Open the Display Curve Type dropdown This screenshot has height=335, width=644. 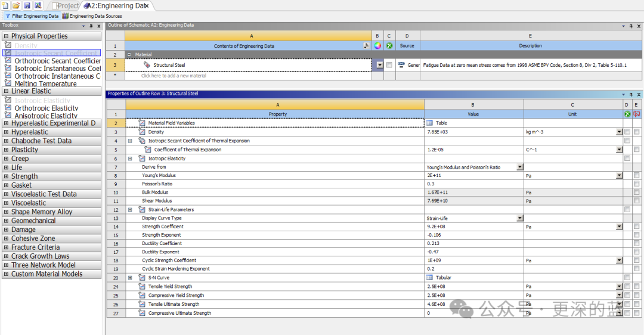(x=520, y=218)
